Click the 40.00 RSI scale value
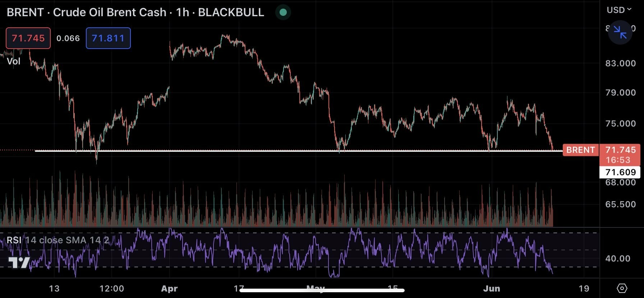Image resolution: width=644 pixels, height=298 pixels. pyautogui.click(x=617, y=258)
